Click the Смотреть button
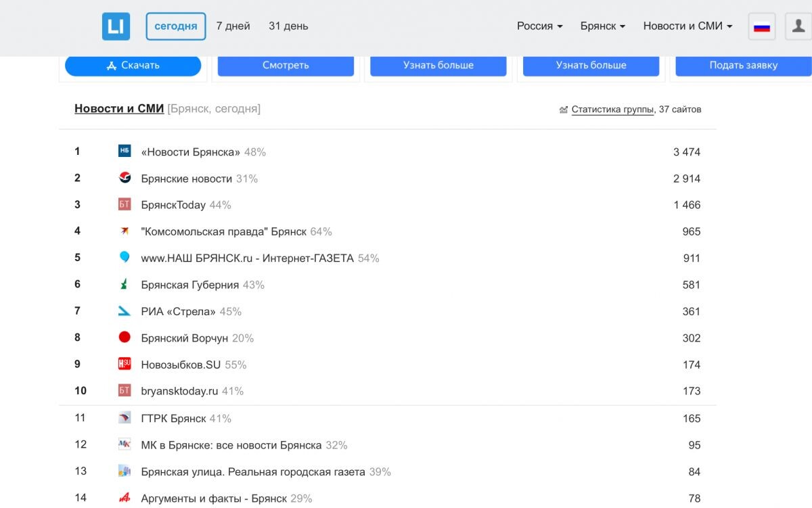 [286, 66]
